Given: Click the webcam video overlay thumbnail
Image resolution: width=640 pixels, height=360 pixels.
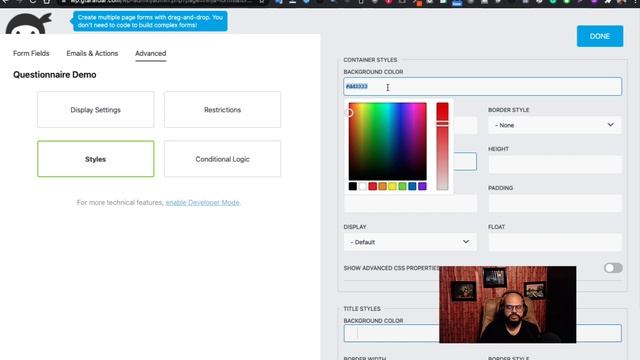Looking at the screenshot, I should [508, 304].
